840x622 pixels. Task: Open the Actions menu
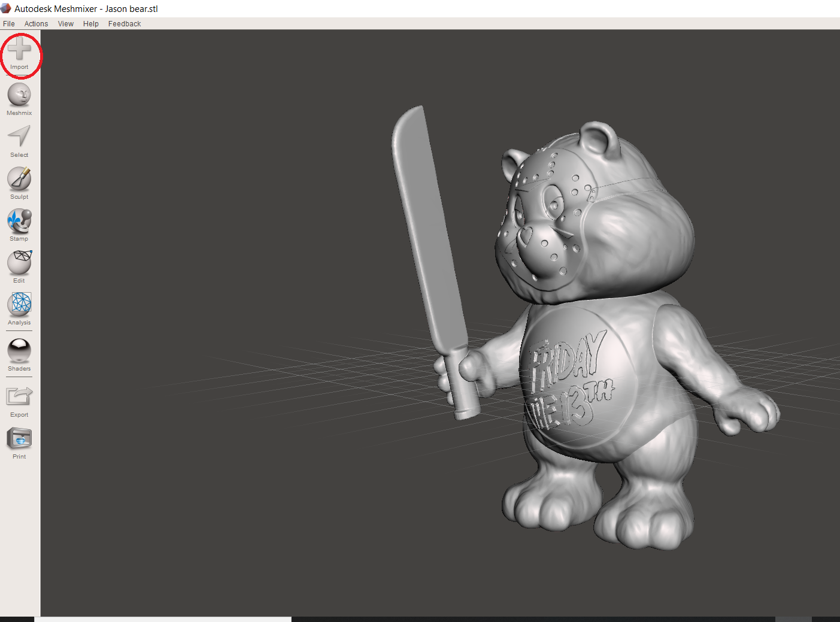tap(36, 24)
